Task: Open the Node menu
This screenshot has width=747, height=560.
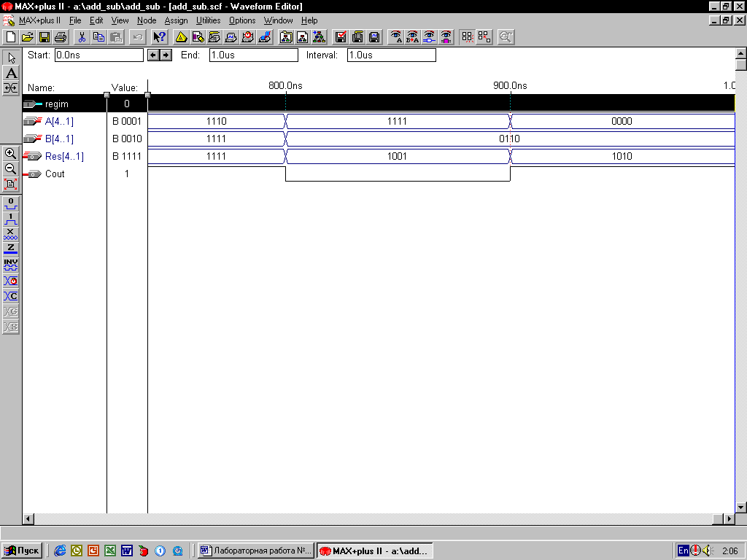Action: coord(147,20)
